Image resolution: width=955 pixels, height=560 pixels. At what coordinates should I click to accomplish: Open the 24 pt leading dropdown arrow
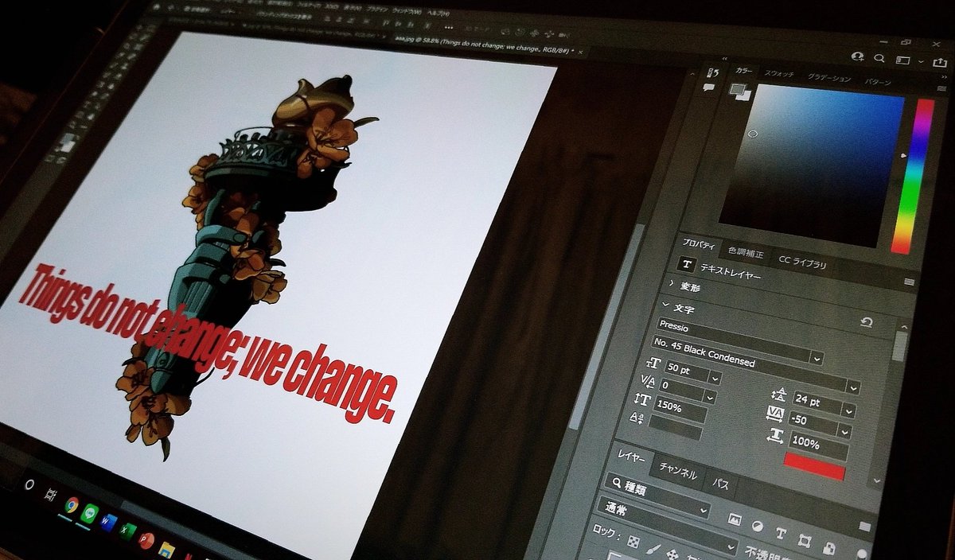(848, 412)
